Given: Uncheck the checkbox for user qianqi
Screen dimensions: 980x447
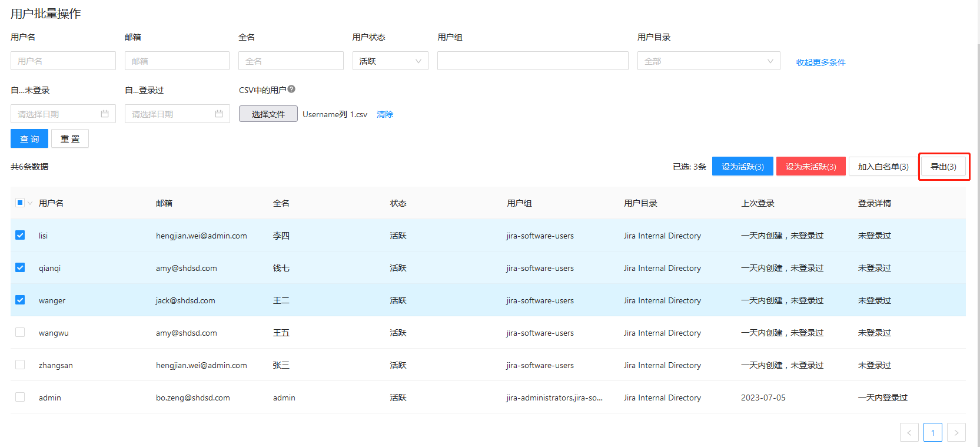Looking at the screenshot, I should tap(20, 267).
